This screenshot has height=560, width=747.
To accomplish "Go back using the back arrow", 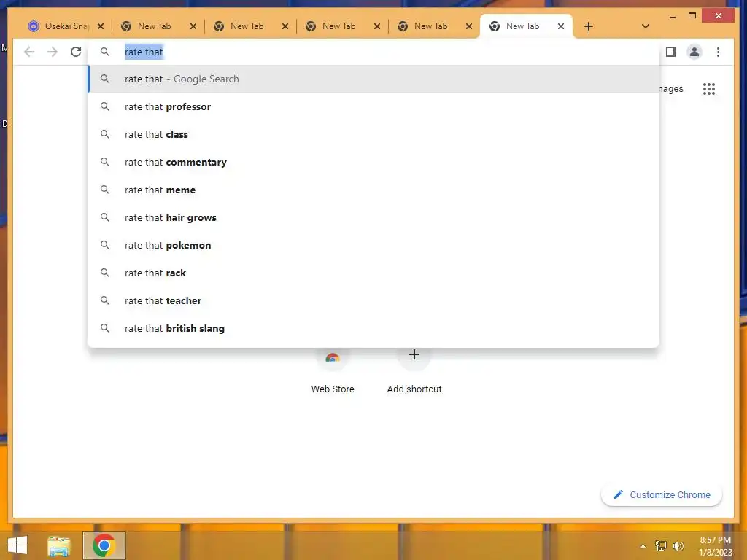I will [x=29, y=52].
